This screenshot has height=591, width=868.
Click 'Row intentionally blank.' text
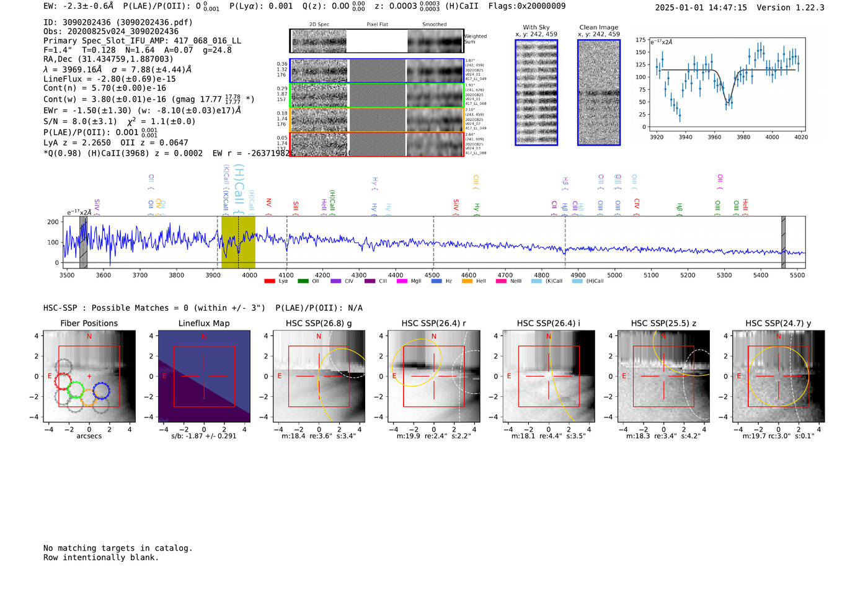click(101, 558)
